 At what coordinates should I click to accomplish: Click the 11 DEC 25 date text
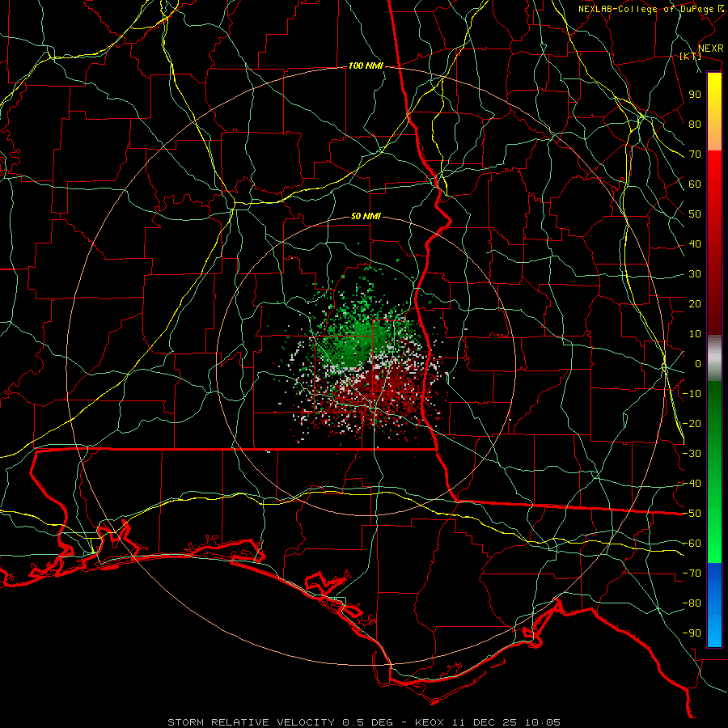coord(485,722)
